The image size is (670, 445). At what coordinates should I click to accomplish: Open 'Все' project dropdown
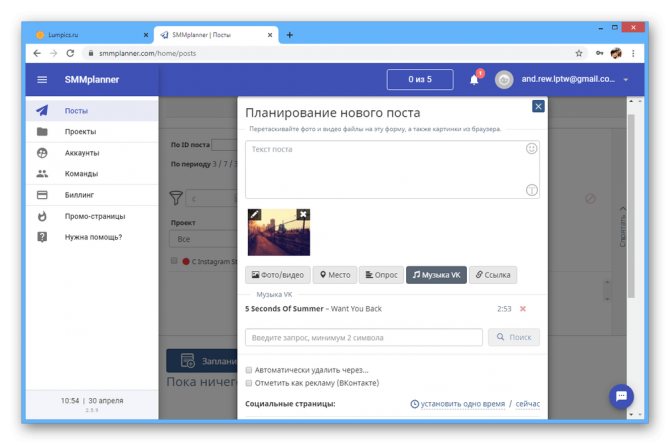tap(203, 239)
